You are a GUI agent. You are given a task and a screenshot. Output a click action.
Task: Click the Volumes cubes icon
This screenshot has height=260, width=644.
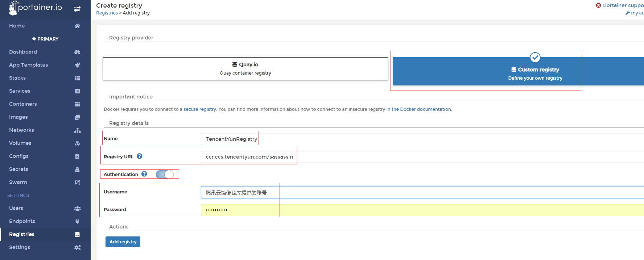coord(77,143)
